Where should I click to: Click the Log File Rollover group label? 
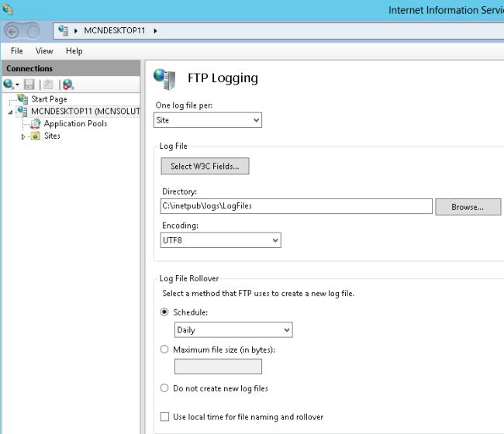[189, 278]
